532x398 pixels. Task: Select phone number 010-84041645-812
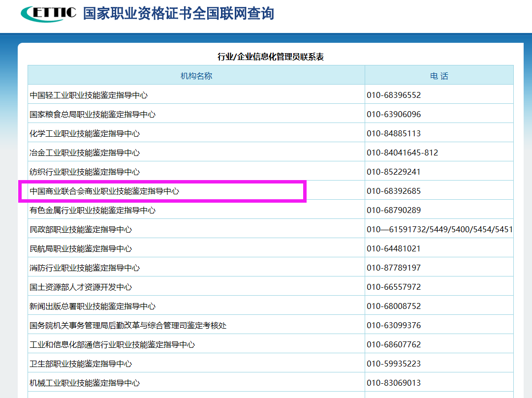(x=403, y=153)
